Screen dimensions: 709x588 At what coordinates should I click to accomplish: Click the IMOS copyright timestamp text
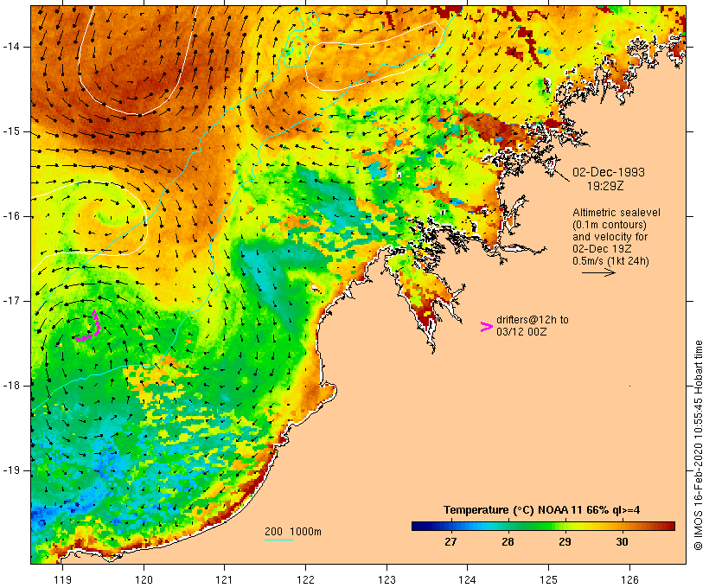698,445
